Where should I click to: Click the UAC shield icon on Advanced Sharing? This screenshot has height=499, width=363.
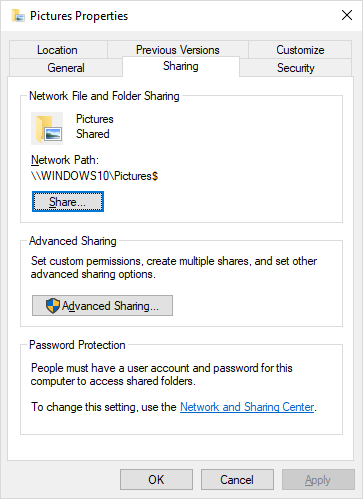pos(53,306)
